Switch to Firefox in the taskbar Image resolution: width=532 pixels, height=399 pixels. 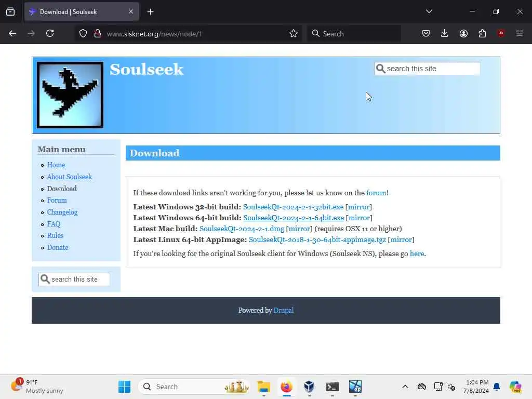(x=287, y=387)
